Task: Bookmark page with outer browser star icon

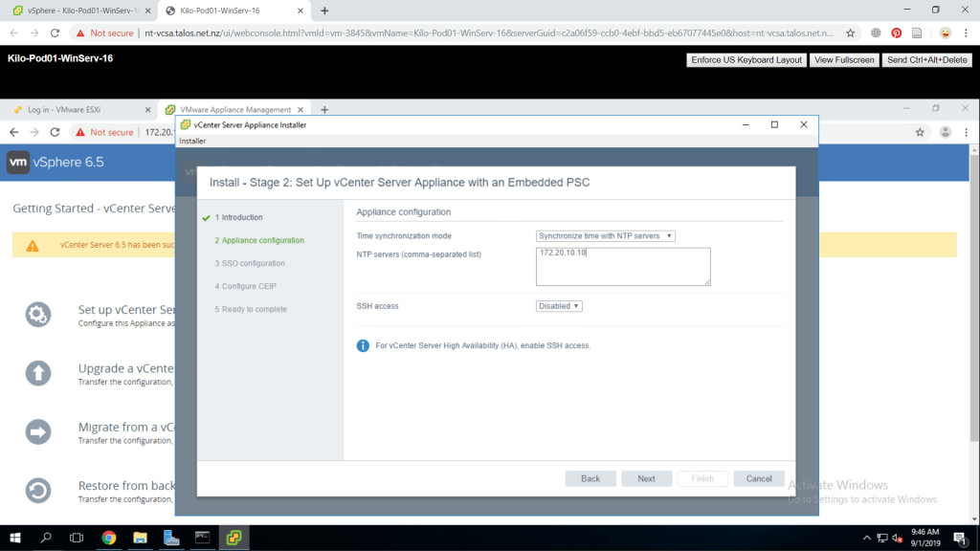Action: (x=851, y=33)
